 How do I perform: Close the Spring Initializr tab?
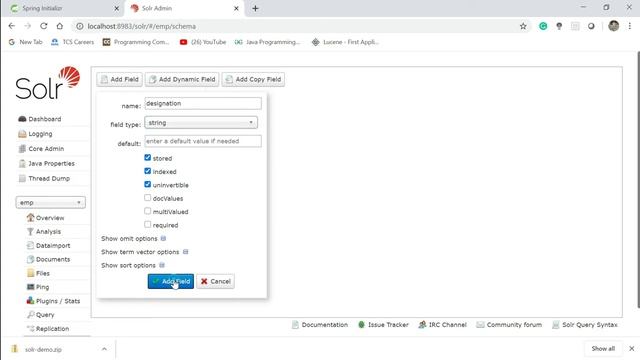click(116, 8)
